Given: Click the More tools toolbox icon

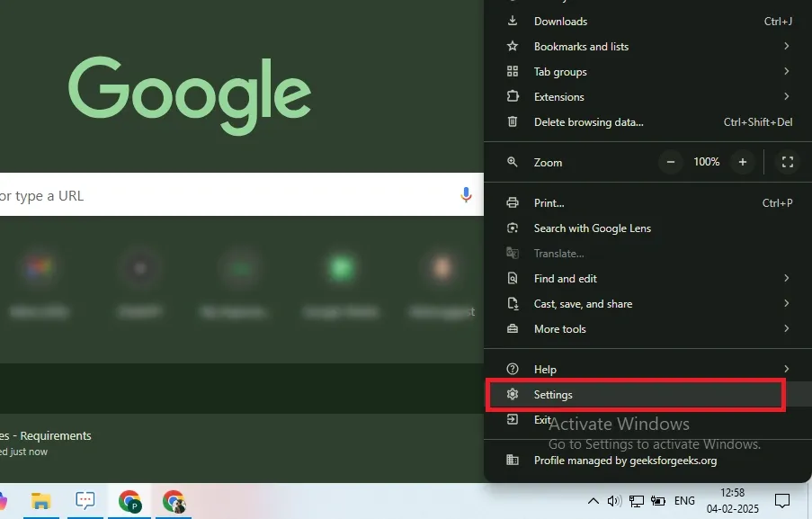Looking at the screenshot, I should 513,328.
